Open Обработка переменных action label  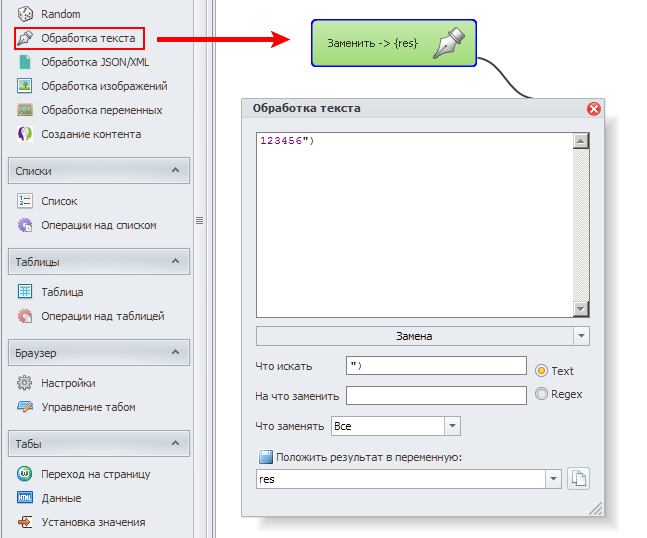[x=102, y=110]
